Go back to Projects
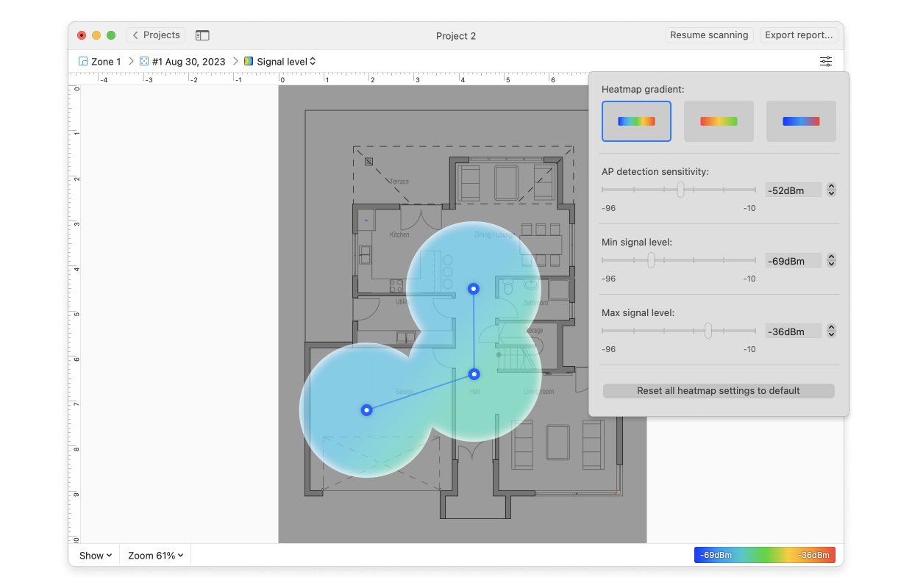Viewport: 912px width, 588px height. [x=156, y=35]
